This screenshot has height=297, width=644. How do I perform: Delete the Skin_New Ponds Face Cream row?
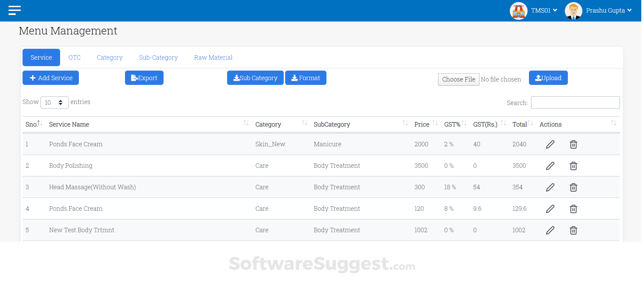[x=573, y=145]
